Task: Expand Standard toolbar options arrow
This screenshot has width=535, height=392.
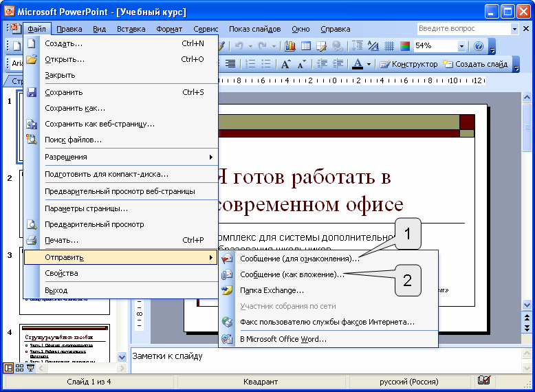Action: pos(492,46)
